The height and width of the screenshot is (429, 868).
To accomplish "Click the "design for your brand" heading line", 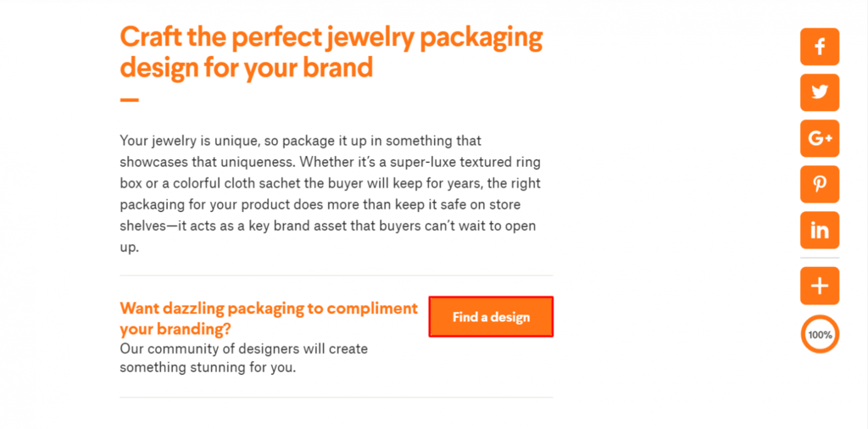I will [x=246, y=68].
